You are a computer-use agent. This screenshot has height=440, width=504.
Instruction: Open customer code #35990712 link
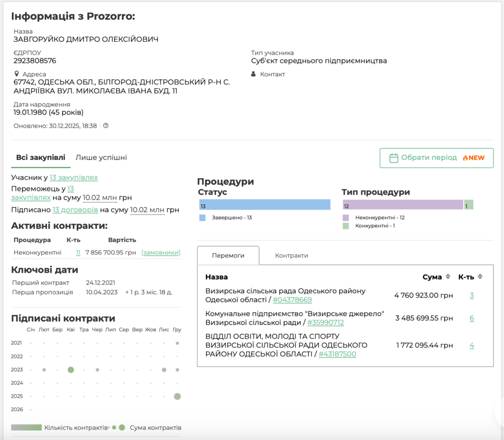click(325, 322)
